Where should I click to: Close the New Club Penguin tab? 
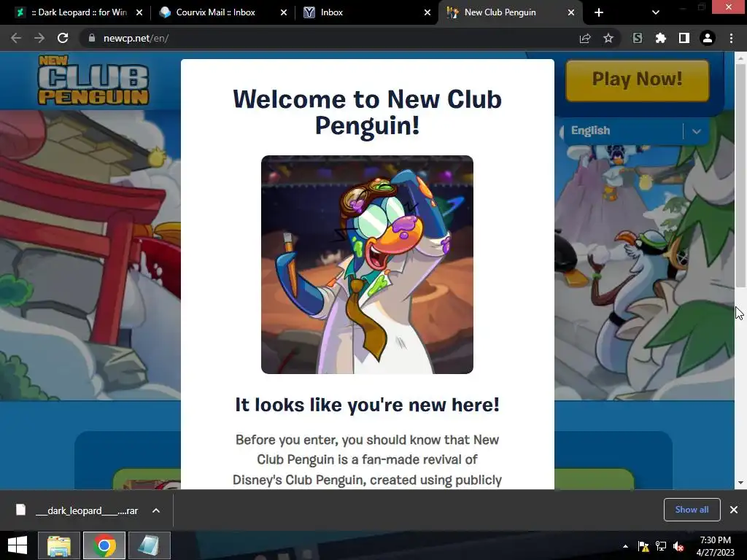570,12
